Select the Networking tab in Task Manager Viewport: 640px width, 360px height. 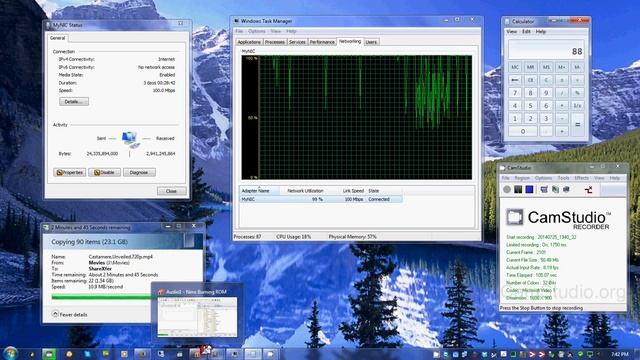pos(350,41)
